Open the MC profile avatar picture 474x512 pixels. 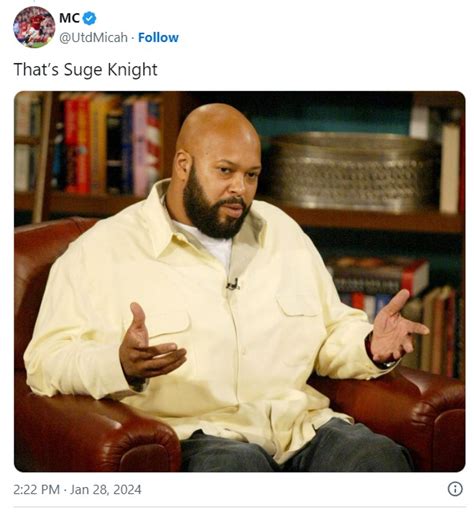[x=34, y=27]
